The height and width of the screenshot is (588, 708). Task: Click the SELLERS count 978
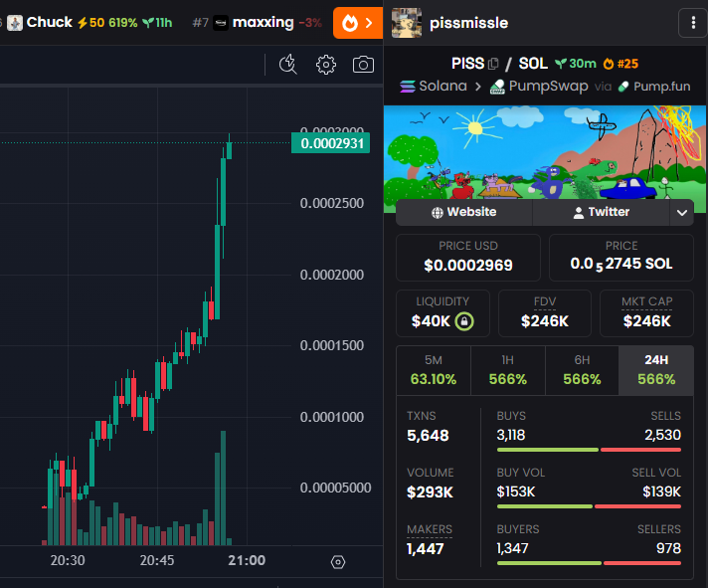(x=668, y=548)
